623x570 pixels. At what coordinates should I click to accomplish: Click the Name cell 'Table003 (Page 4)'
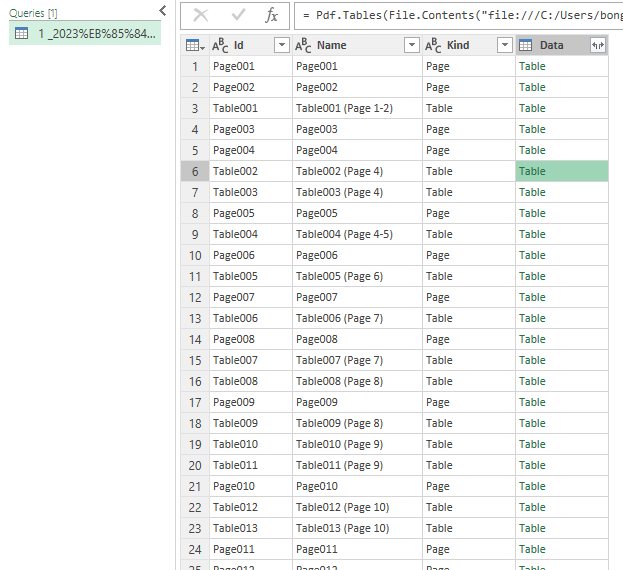click(357, 192)
